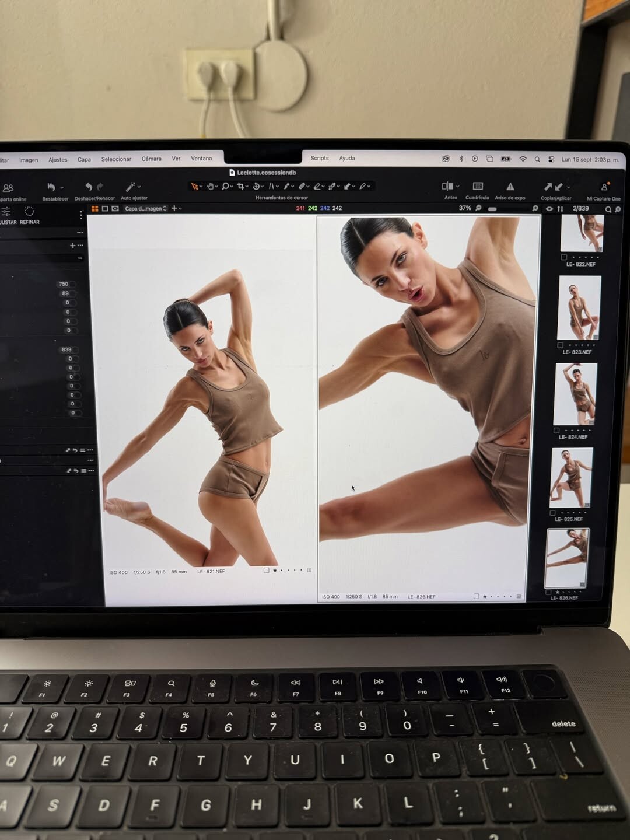Toggle the Cuadrícula grid icon
This screenshot has height=840, width=630.
coord(478,186)
